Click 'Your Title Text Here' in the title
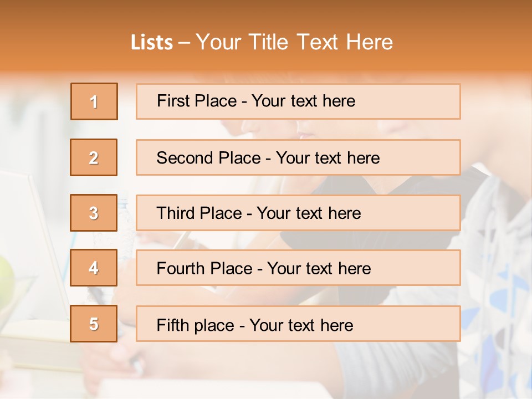The height and width of the screenshot is (399, 532). (294, 43)
